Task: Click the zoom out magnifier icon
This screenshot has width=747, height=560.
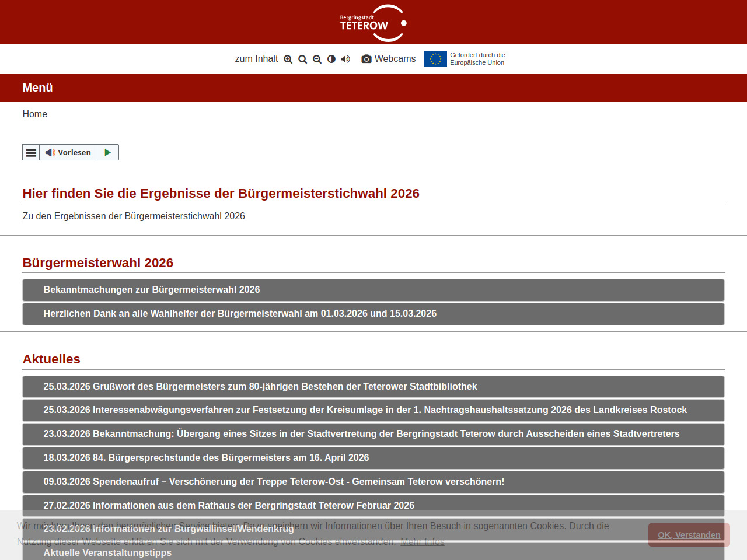Action: coord(317,59)
